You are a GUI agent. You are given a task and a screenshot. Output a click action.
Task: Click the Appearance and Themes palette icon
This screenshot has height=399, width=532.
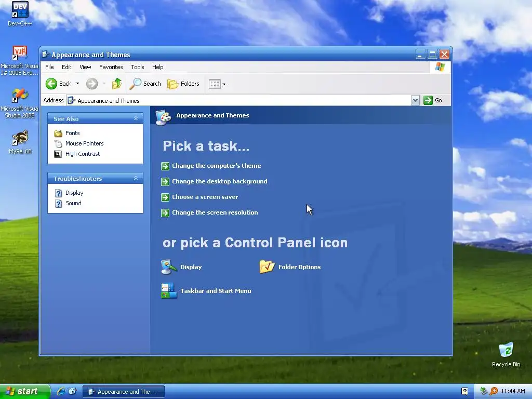(163, 117)
